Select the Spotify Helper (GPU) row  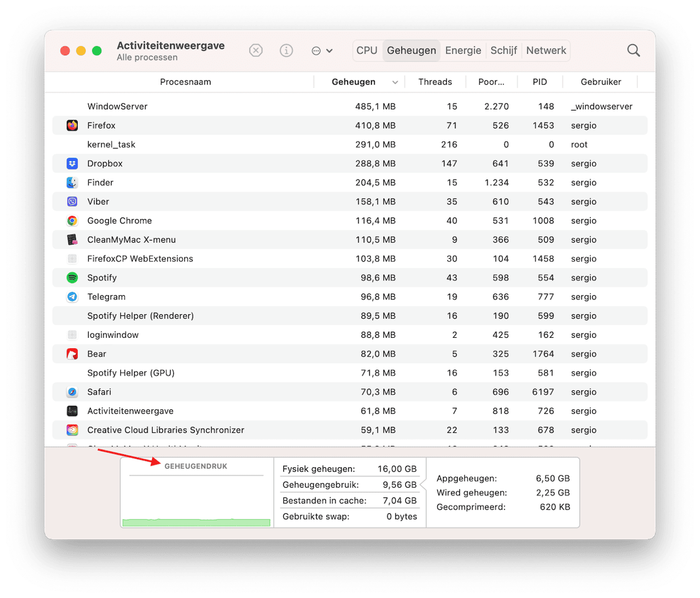[350, 372]
